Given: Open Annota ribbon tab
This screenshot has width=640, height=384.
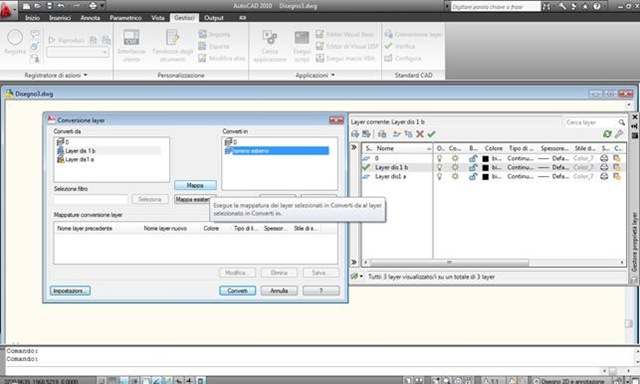Looking at the screenshot, I should click(90, 18).
